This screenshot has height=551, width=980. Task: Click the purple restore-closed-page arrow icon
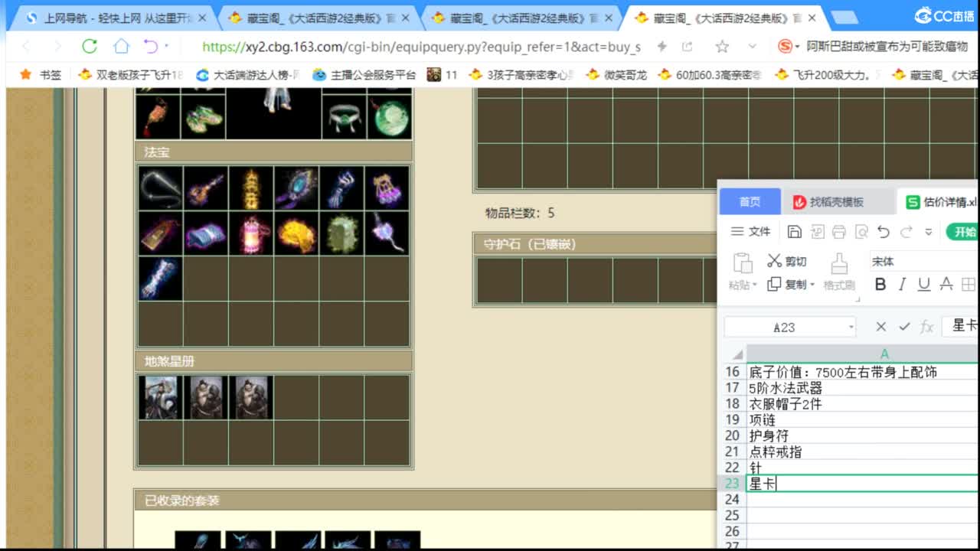coord(152,47)
